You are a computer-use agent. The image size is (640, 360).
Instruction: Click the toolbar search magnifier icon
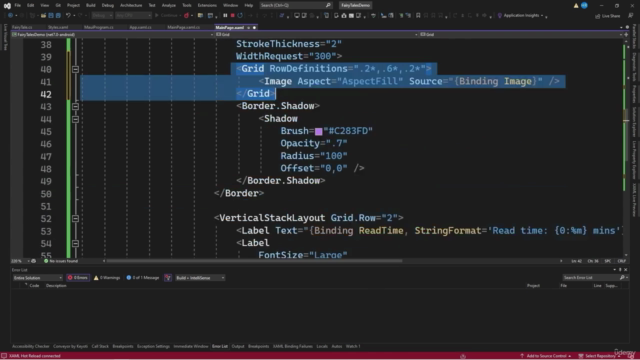(328, 5)
